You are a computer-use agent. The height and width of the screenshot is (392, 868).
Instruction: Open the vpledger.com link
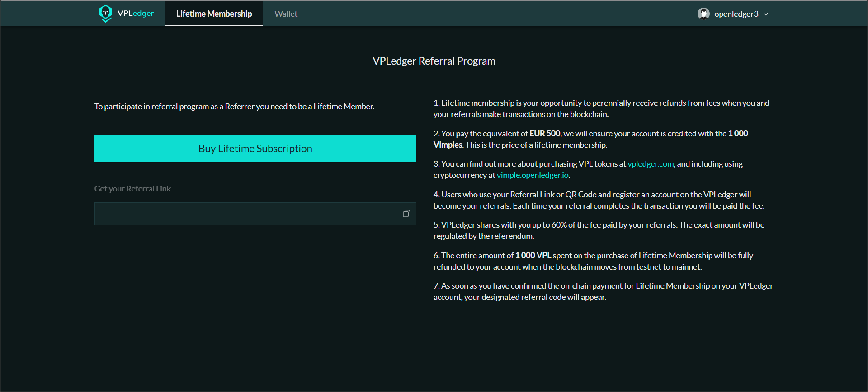tap(650, 164)
